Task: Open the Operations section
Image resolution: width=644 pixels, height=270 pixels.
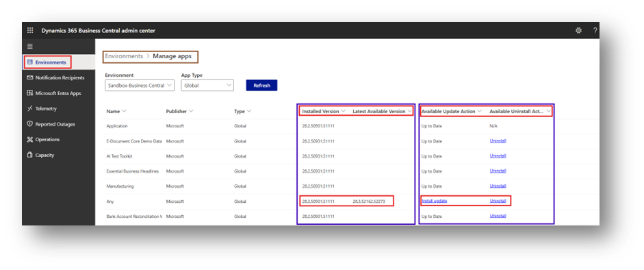Action: coord(47,139)
